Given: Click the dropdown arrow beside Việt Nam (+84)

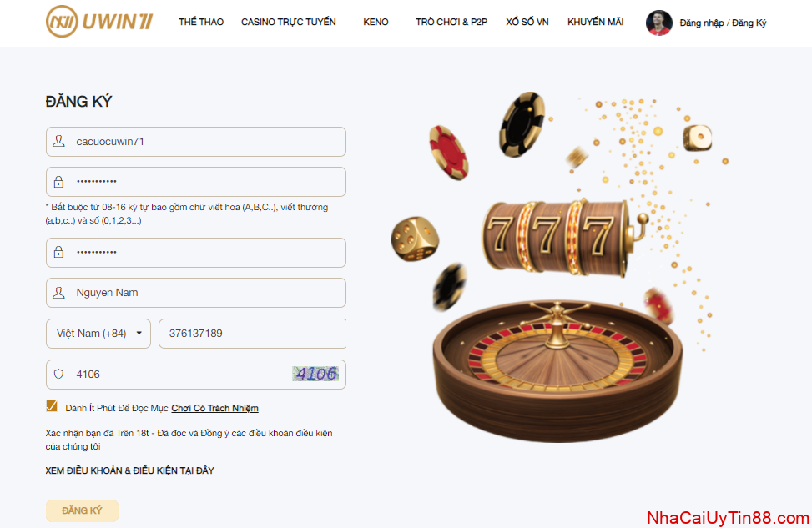Looking at the screenshot, I should [139, 334].
